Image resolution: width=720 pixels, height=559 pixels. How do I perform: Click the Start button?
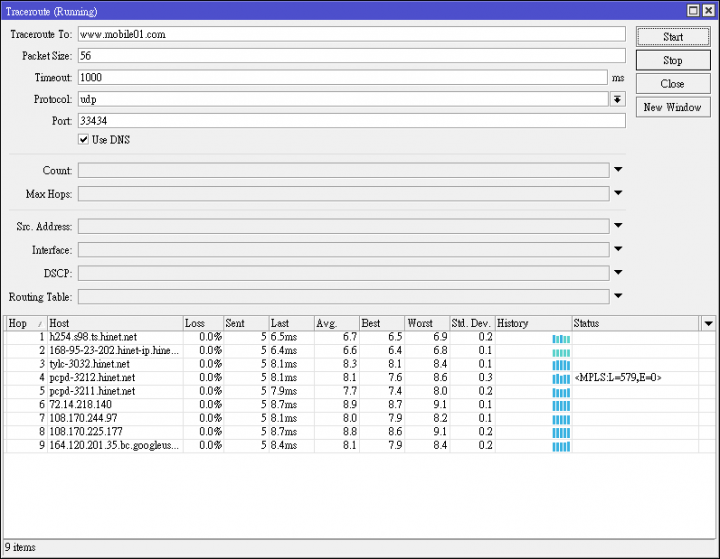673,37
